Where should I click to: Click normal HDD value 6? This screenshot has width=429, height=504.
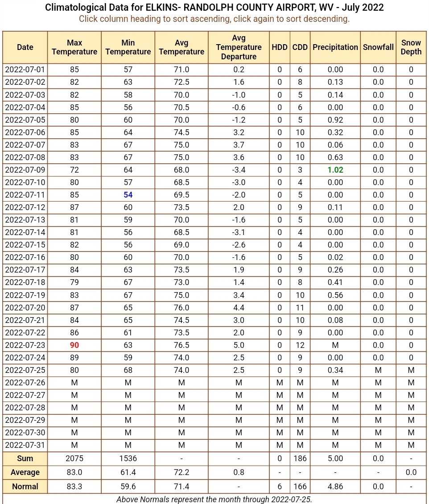280,487
